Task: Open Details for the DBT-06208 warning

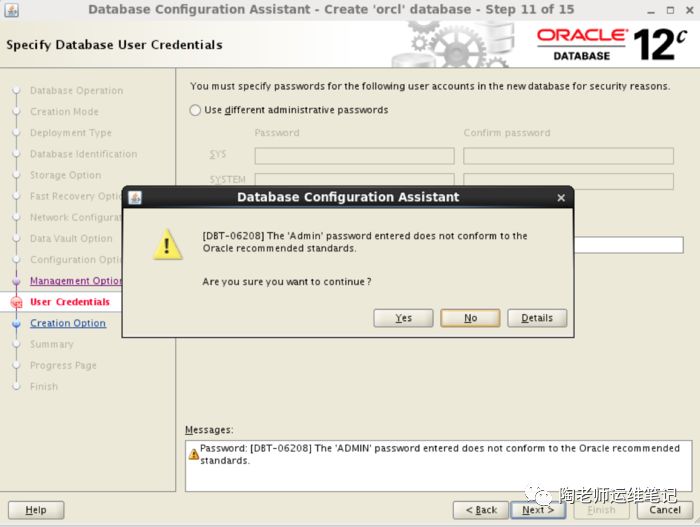Action: coord(537,318)
